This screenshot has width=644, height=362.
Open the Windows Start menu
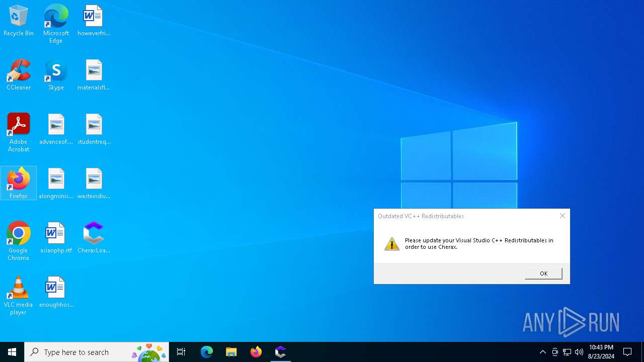pyautogui.click(x=12, y=352)
